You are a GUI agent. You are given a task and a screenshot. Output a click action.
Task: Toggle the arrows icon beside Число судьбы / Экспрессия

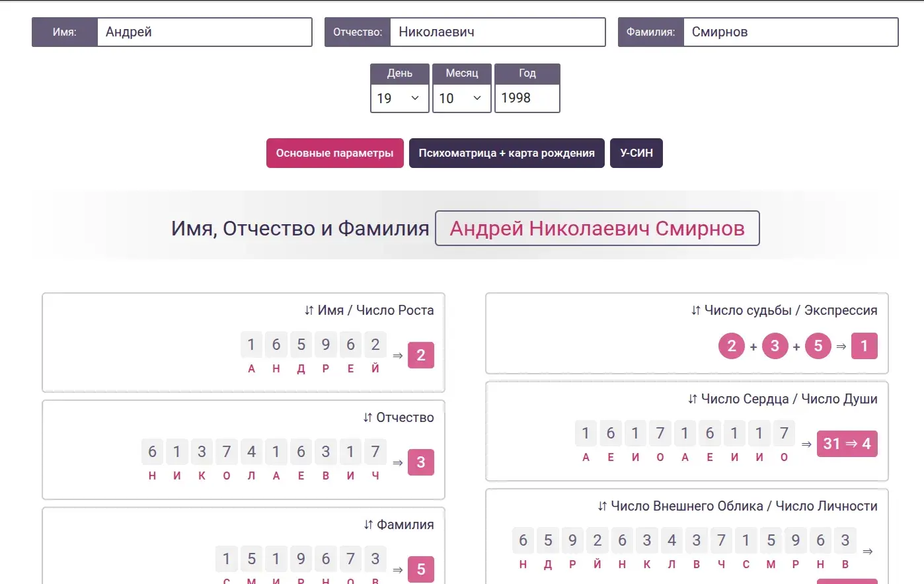pos(695,310)
